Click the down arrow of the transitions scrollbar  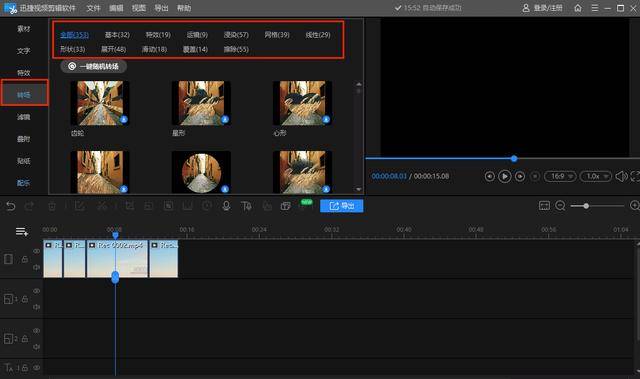click(358, 189)
